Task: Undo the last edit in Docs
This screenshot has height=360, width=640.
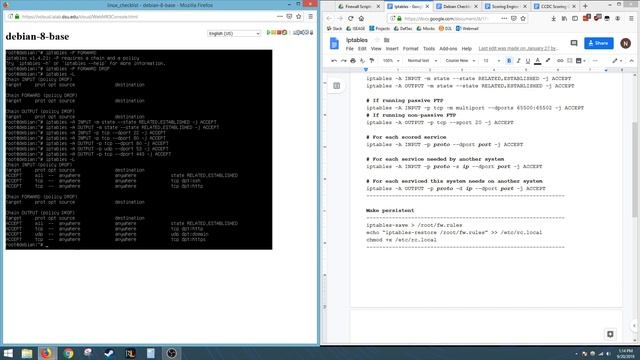Action: [334, 61]
